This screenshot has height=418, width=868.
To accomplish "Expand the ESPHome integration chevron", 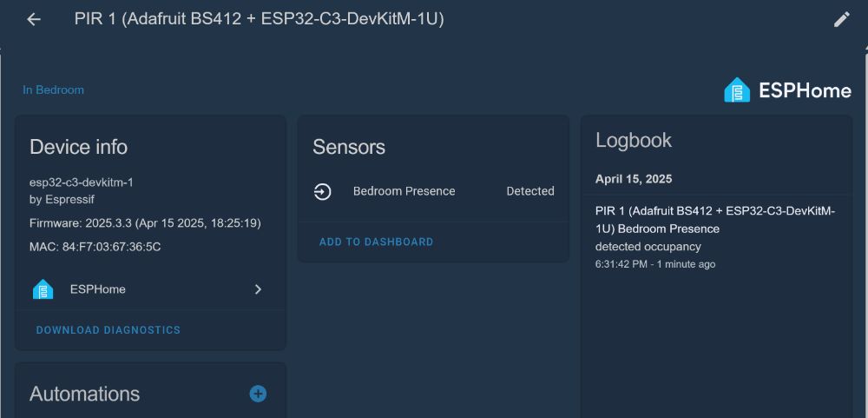I will tap(258, 289).
